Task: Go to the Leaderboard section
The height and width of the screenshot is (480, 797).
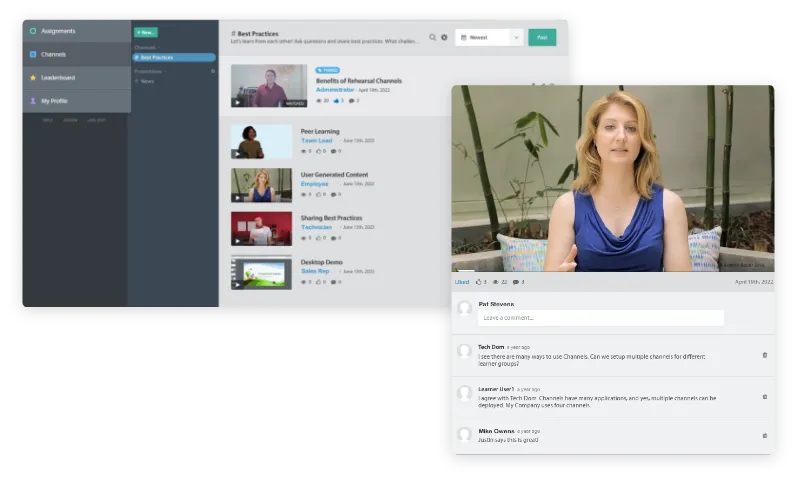Action: [x=76, y=77]
